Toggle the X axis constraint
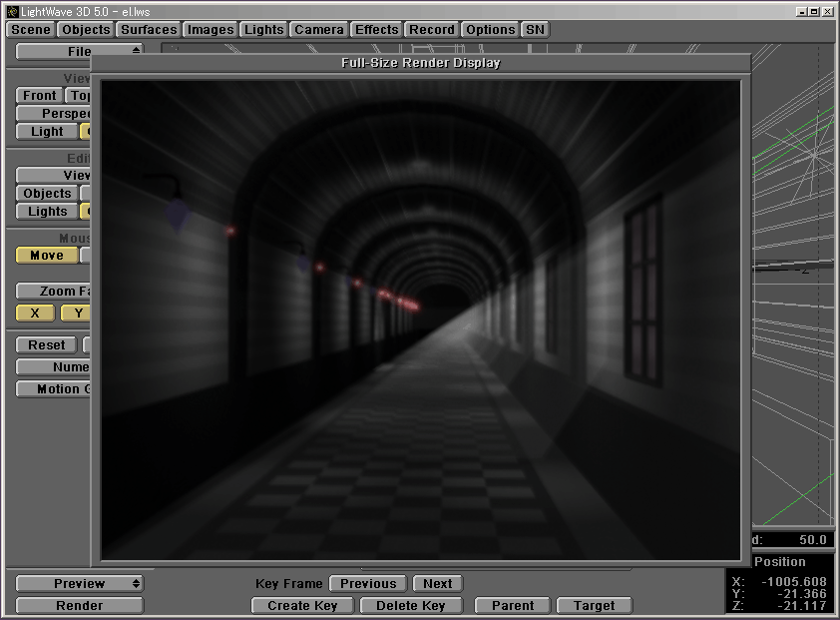 [x=36, y=313]
